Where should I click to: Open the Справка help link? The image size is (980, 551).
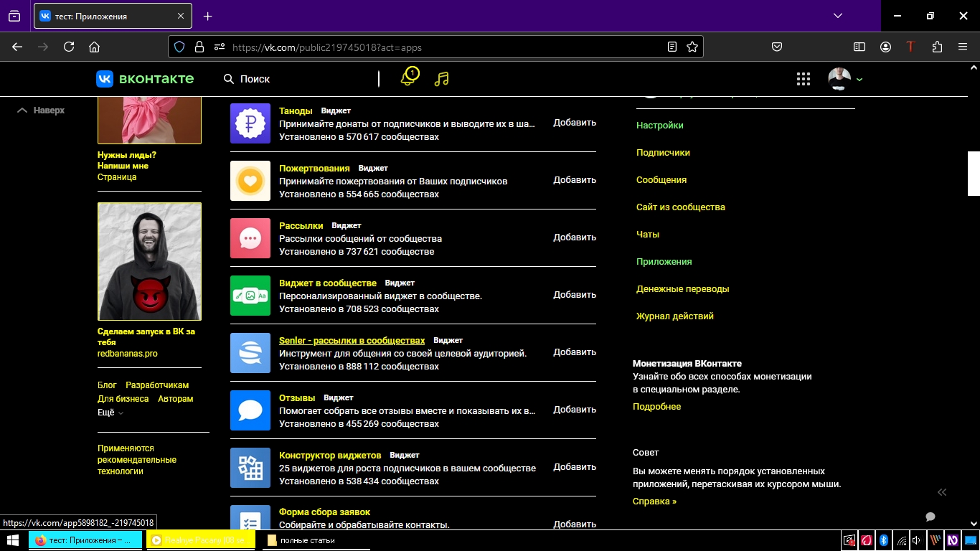(654, 501)
